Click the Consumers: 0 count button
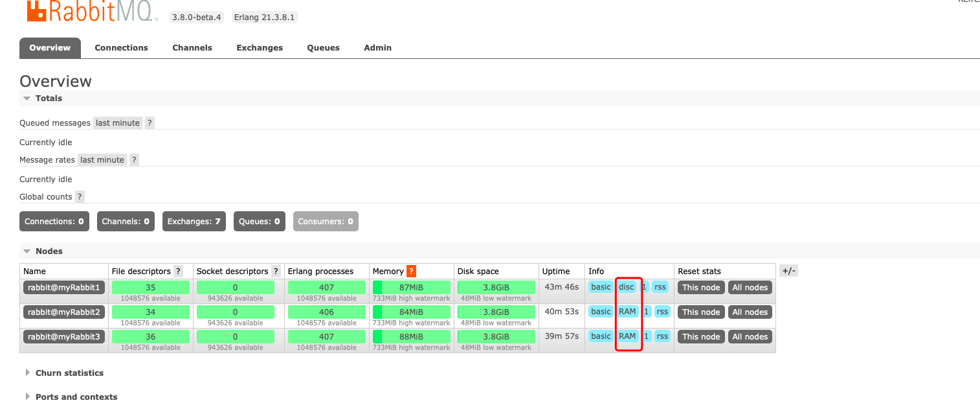 [326, 221]
